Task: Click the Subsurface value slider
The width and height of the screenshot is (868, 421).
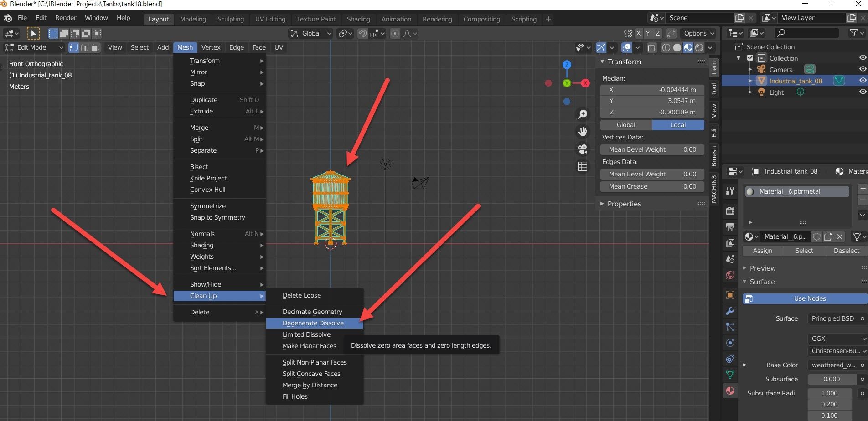Action: point(831,379)
